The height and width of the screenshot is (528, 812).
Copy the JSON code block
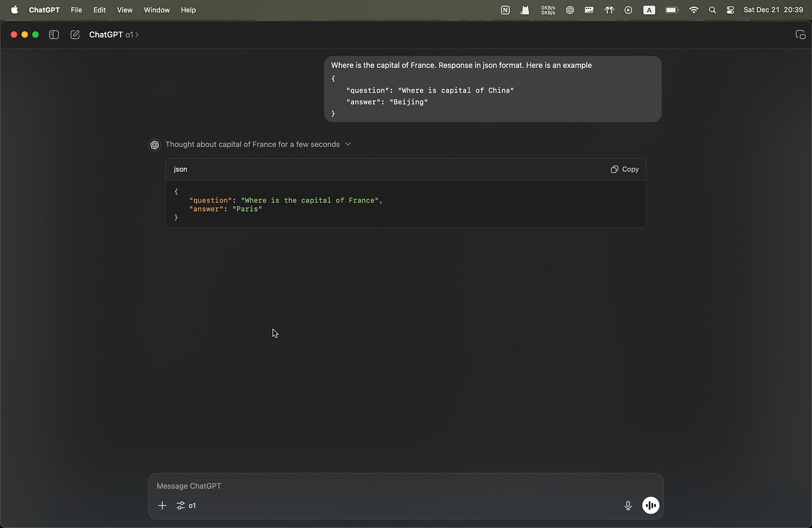click(x=625, y=169)
